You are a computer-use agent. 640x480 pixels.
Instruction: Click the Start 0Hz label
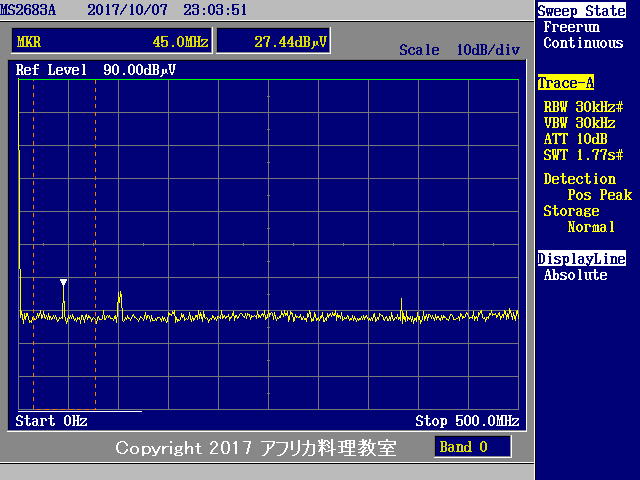51,420
